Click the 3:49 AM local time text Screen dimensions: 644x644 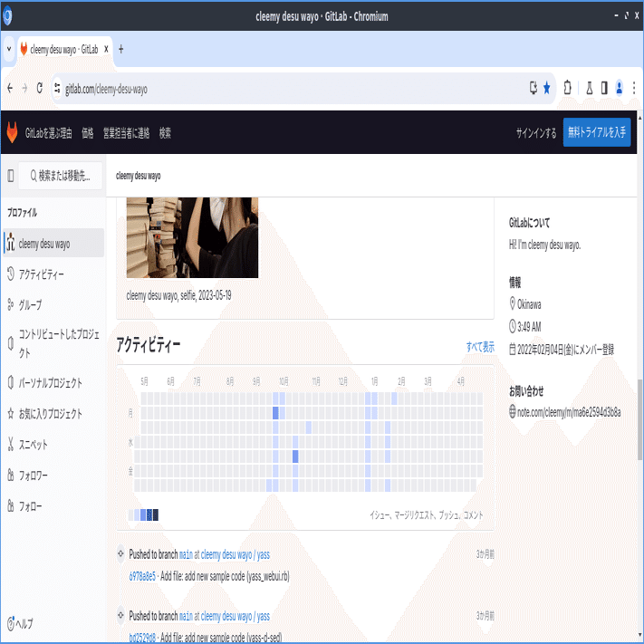(x=529, y=327)
